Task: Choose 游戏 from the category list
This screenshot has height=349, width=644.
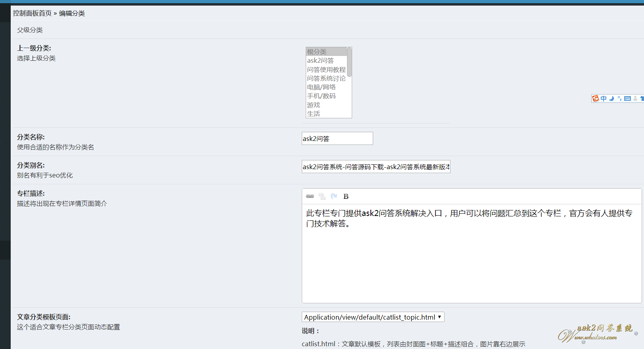Action: 313,105
